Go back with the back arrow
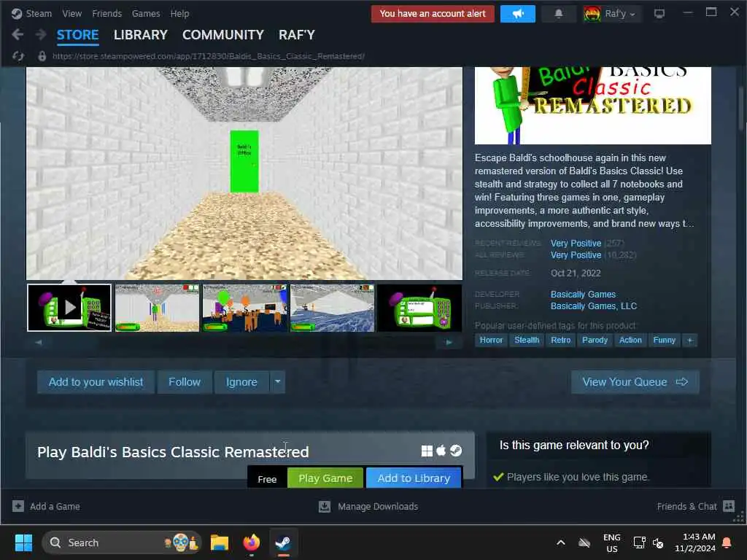This screenshot has height=560, width=747. 18,34
